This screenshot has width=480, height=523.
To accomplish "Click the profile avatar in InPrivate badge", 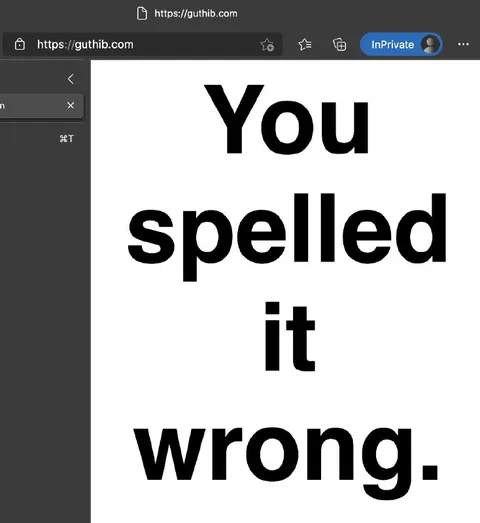I will click(x=430, y=44).
